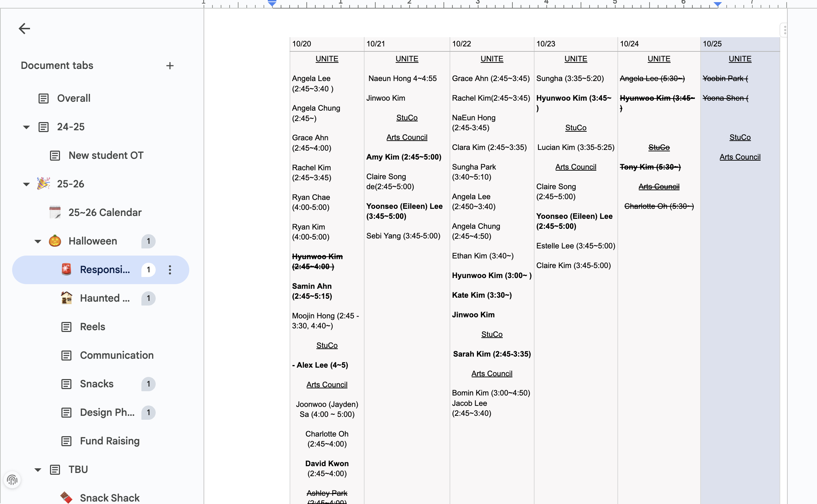817x504 pixels.
Task: Click the siren icon on Responsi... tab
Action: (x=66, y=269)
